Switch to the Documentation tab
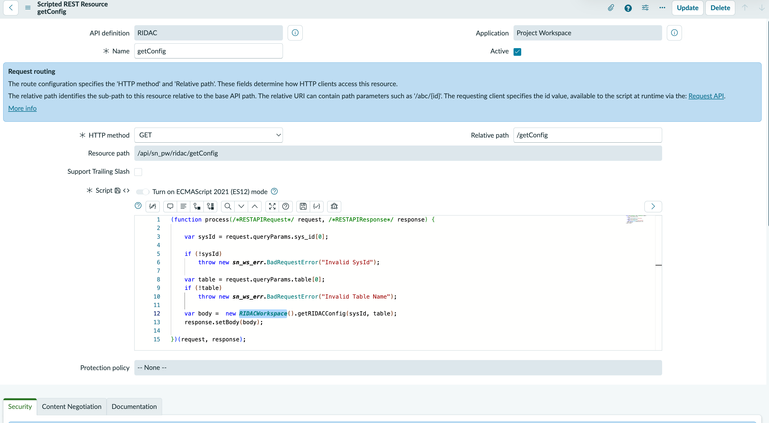Image resolution: width=769 pixels, height=423 pixels. tap(134, 407)
